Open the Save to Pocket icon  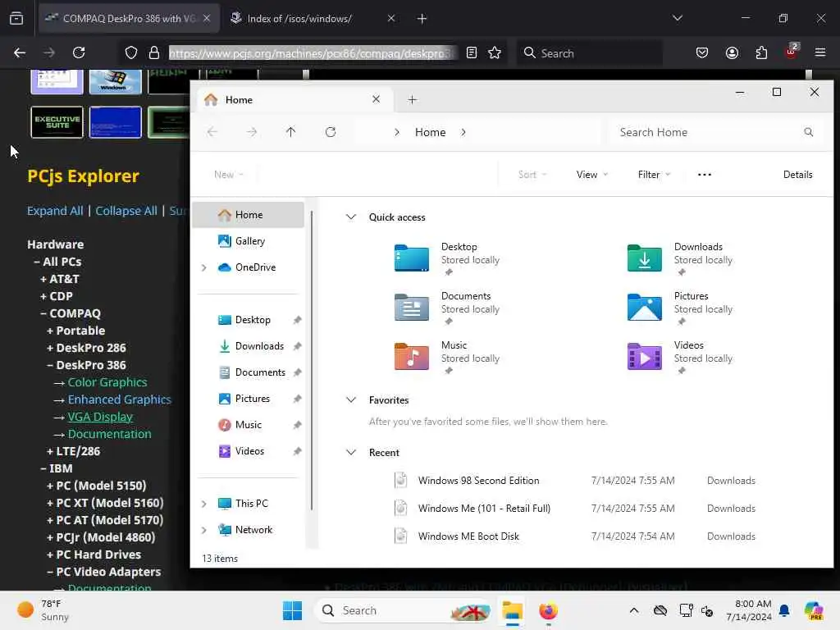[x=702, y=52]
